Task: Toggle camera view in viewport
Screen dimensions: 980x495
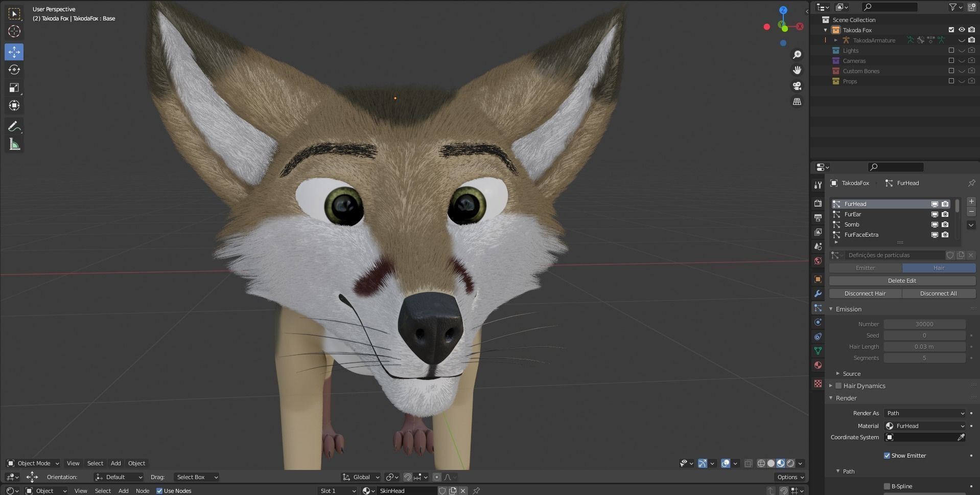Action: (797, 86)
